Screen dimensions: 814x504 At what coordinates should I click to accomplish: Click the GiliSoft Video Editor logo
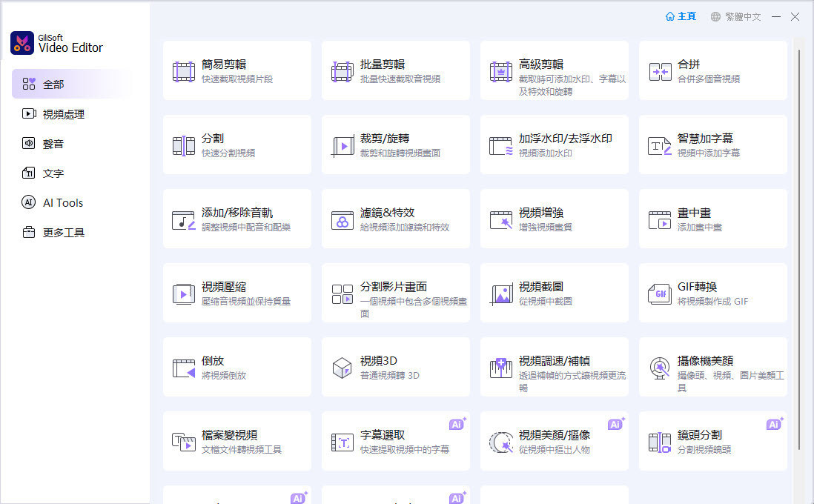point(56,43)
